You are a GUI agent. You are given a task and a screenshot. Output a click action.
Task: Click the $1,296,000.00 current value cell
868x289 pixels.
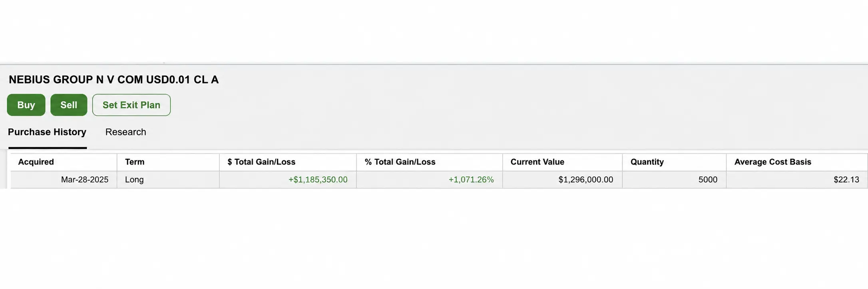[x=586, y=180]
